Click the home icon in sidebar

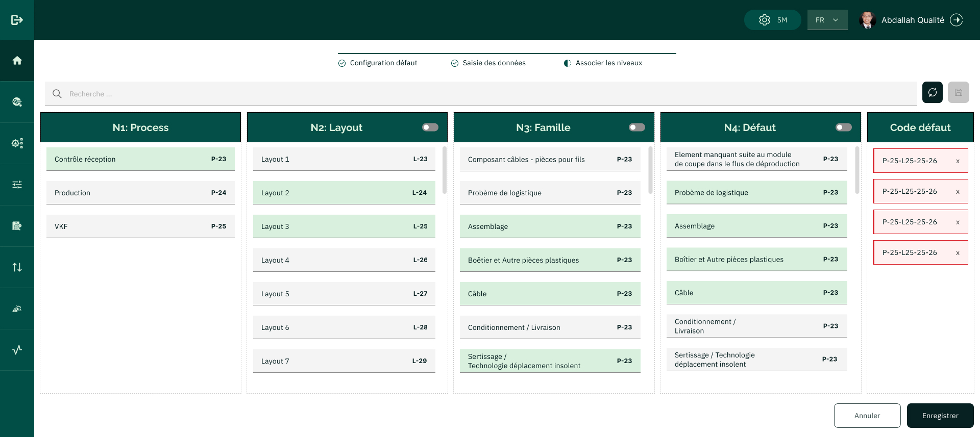click(17, 61)
